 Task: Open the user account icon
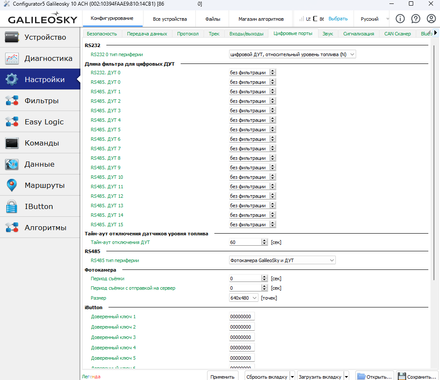point(431,19)
